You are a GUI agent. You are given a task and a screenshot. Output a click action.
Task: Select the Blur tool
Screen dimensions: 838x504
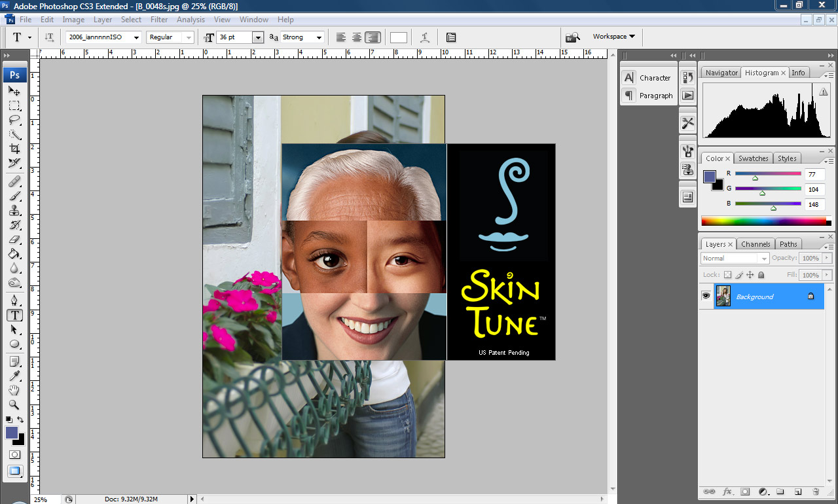click(14, 268)
